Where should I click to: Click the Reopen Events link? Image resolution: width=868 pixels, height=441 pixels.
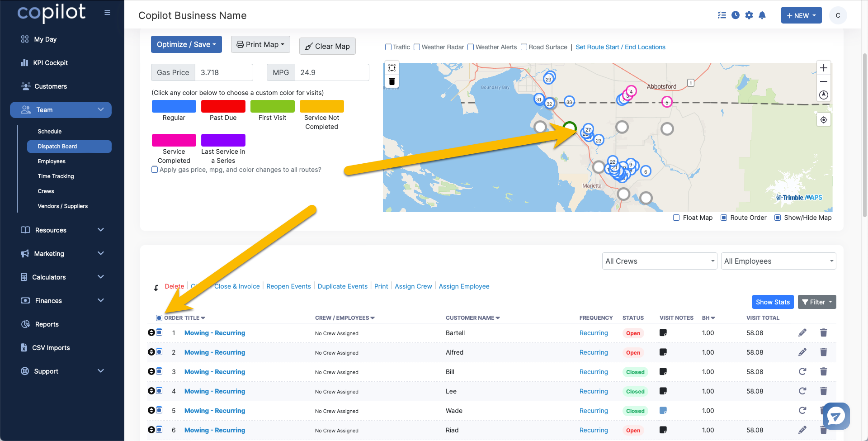click(288, 286)
